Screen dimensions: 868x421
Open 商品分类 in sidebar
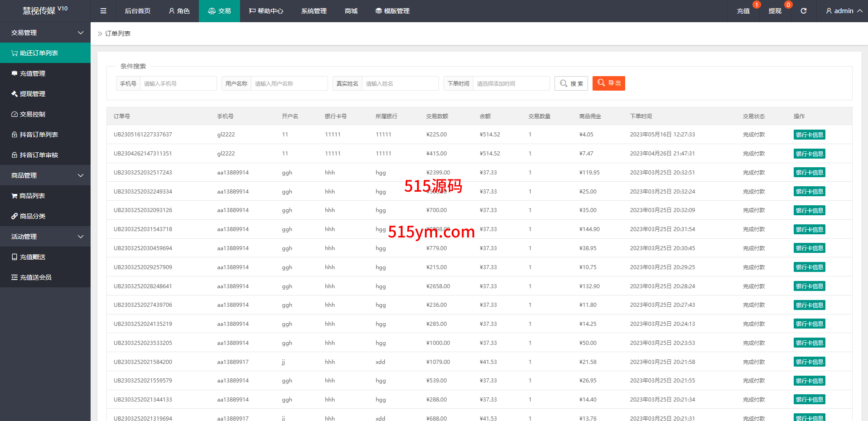point(33,216)
